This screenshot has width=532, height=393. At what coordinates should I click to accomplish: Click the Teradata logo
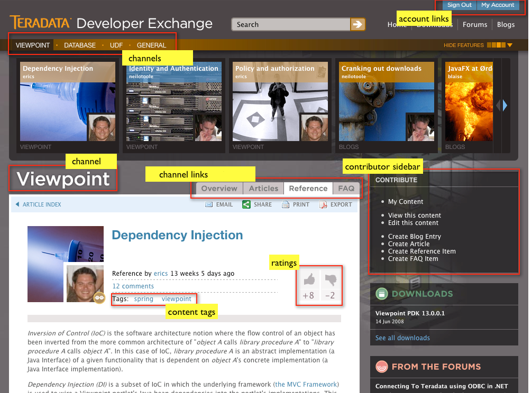point(41,23)
